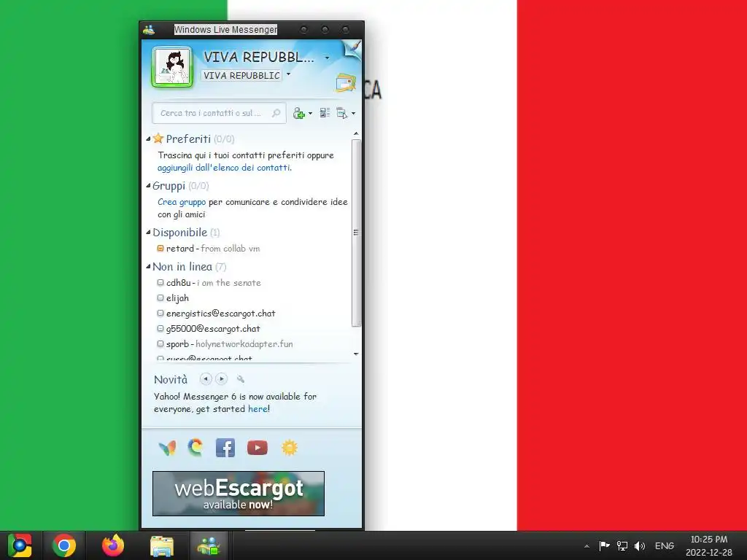Show the previous Novità item

(206, 379)
